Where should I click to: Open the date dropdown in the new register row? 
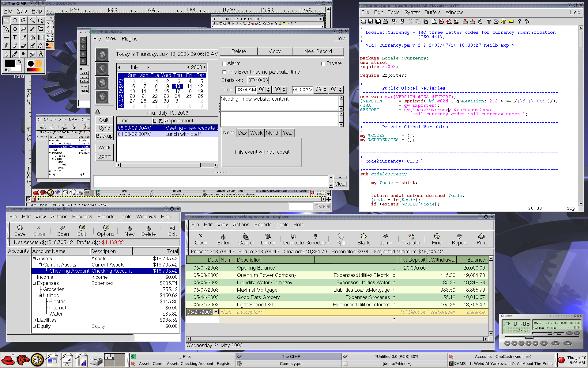[x=216, y=312]
